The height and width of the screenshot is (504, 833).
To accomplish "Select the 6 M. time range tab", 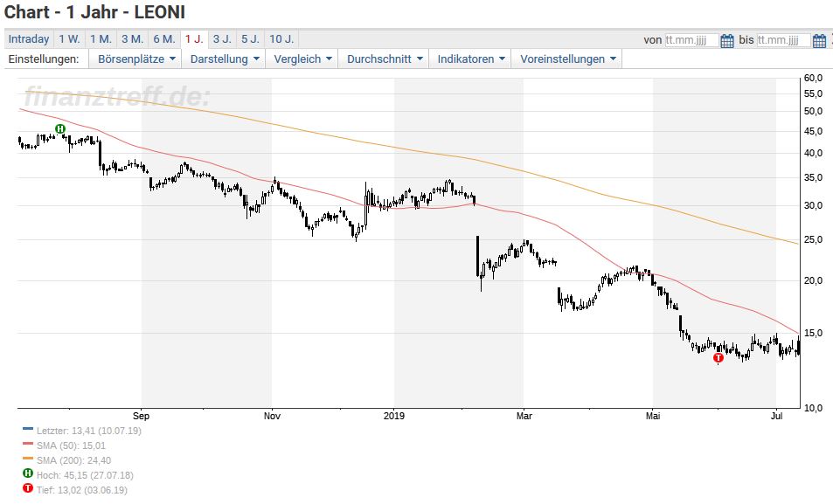I will tap(164, 39).
